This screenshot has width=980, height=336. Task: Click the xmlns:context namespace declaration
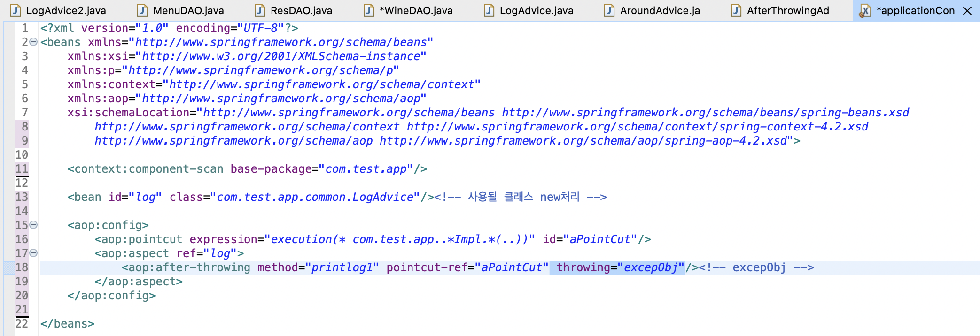point(274,84)
